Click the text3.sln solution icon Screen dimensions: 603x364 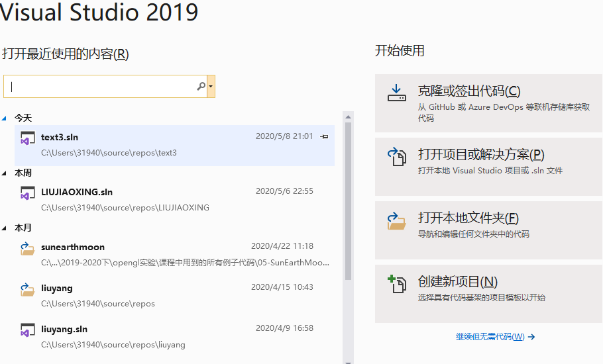point(27,138)
